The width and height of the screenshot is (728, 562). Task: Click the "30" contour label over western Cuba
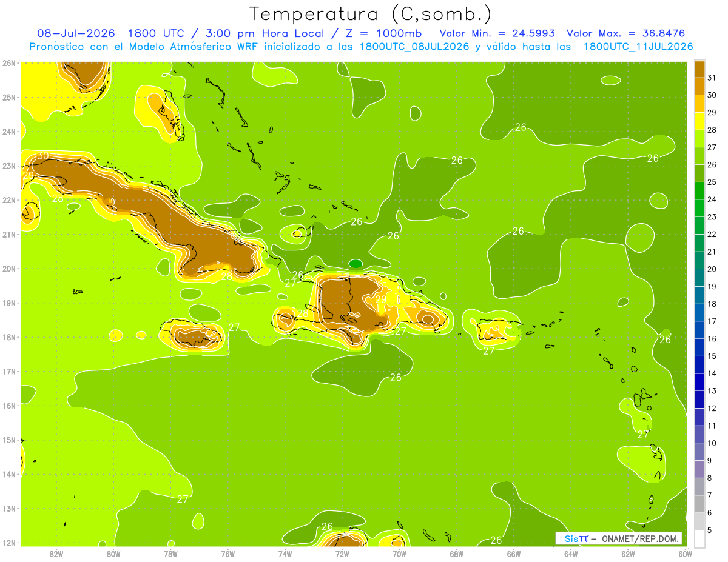coord(42,156)
